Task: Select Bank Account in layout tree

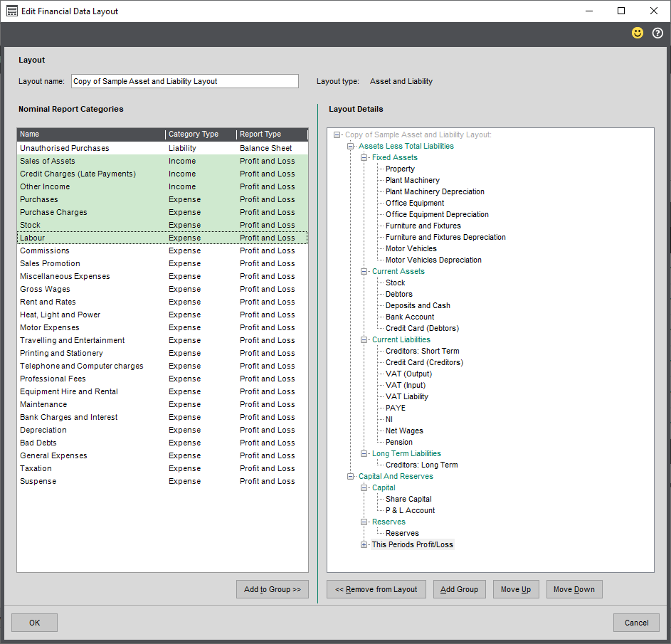Action: 410,317
